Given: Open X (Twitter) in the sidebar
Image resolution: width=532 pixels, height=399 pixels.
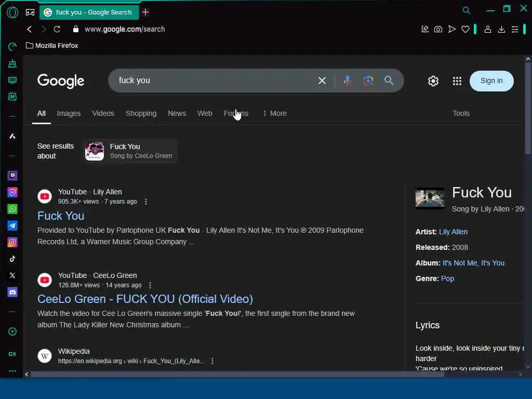Looking at the screenshot, I should (x=12, y=275).
